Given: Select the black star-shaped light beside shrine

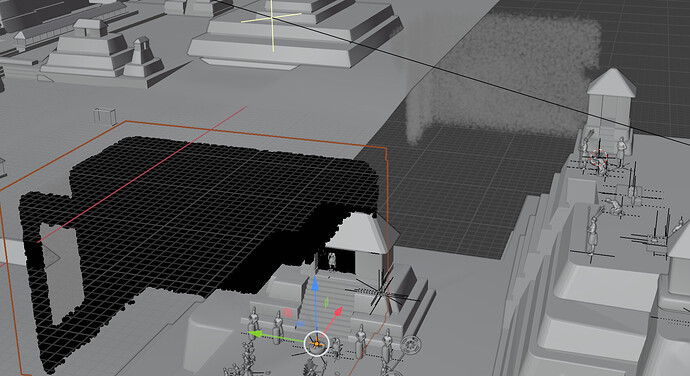Looking at the screenshot, I should click(x=379, y=291).
